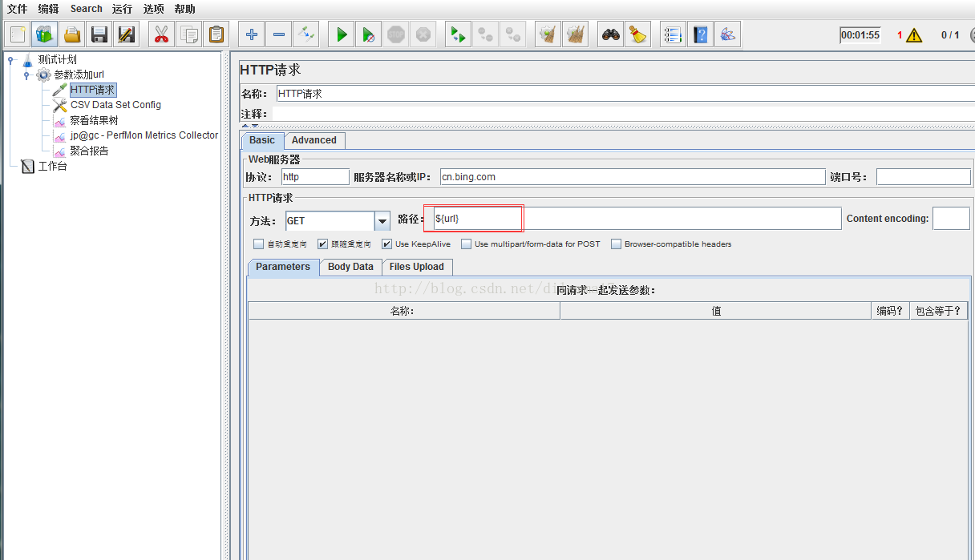
Task: Start the test with green play icon
Action: point(342,34)
